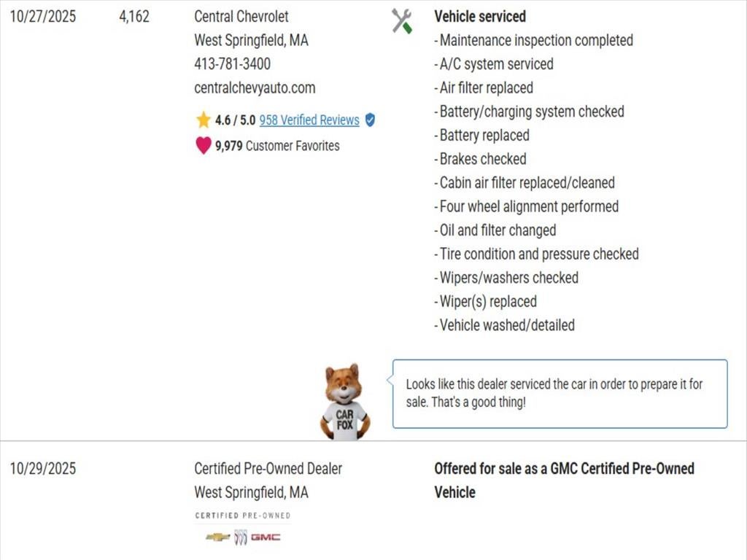Click the Central Chevrolet dealer name
The height and width of the screenshot is (560, 747).
[241, 17]
